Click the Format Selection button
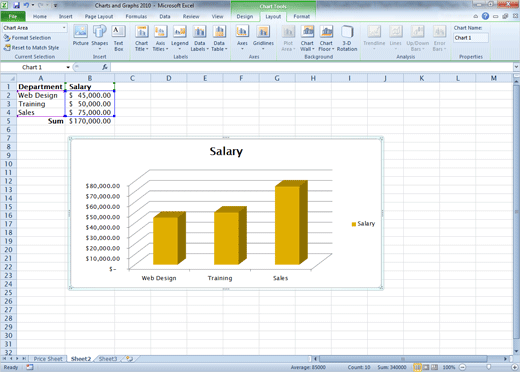Screen dimensions: 520x372 click(27, 38)
